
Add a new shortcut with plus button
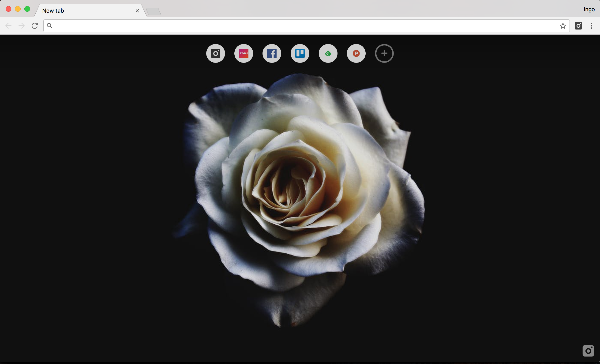coord(384,53)
